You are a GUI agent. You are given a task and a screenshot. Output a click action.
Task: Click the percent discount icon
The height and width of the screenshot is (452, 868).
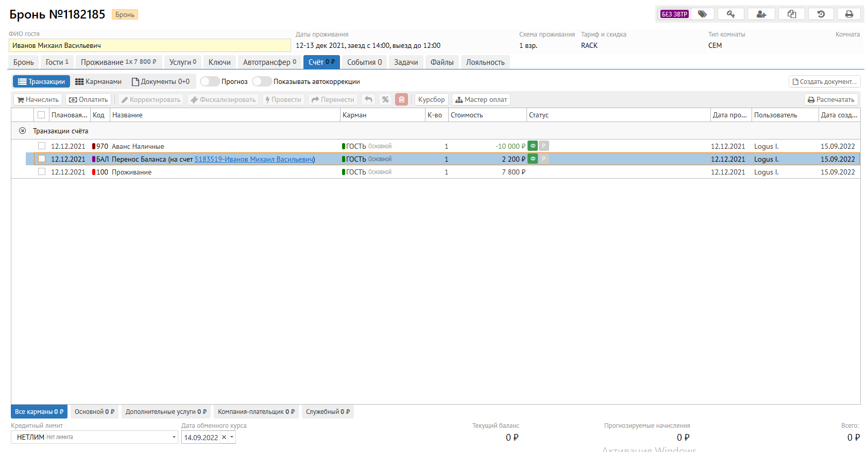[x=385, y=99]
